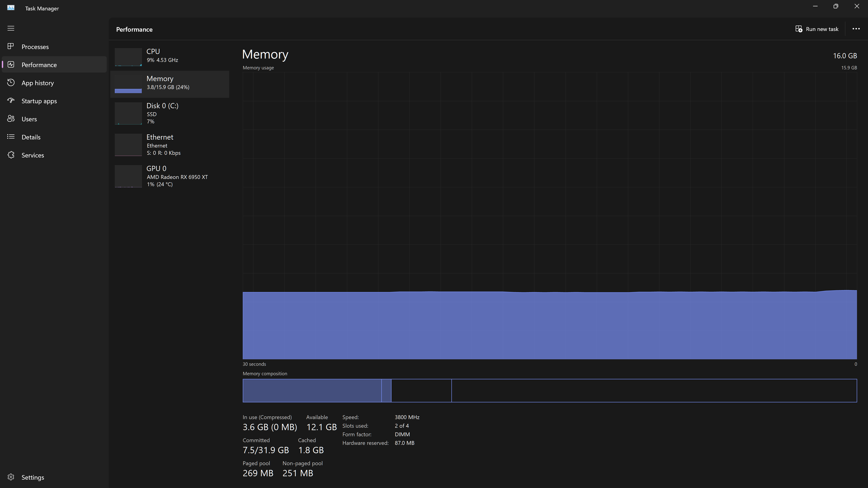Click the Processes icon in sidebar

click(11, 46)
